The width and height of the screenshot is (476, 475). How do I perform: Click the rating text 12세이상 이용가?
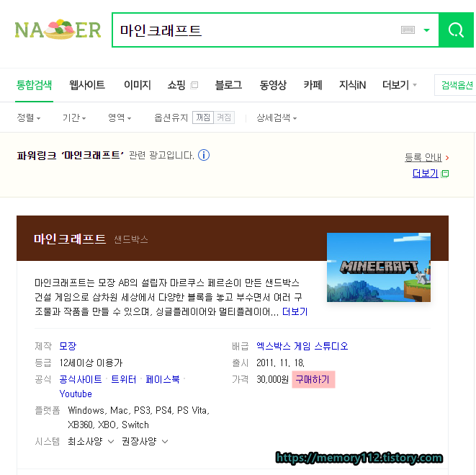click(91, 363)
